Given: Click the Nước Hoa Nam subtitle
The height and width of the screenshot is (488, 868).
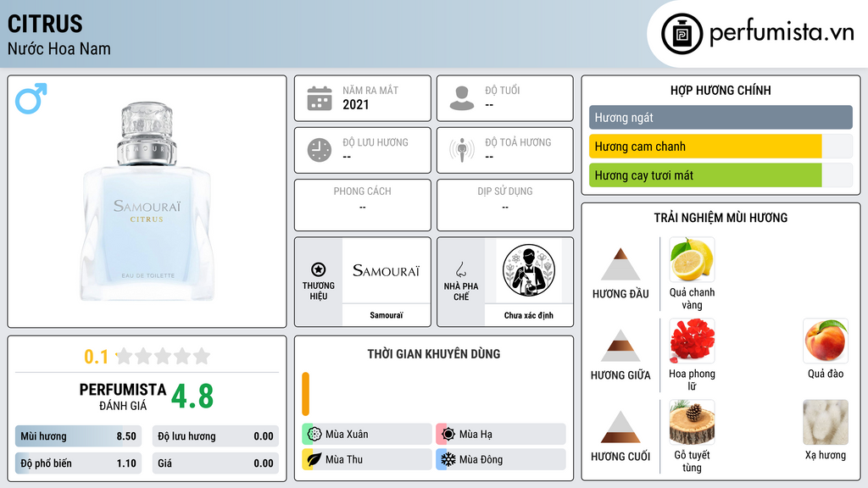Looking at the screenshot, I should pos(59,48).
